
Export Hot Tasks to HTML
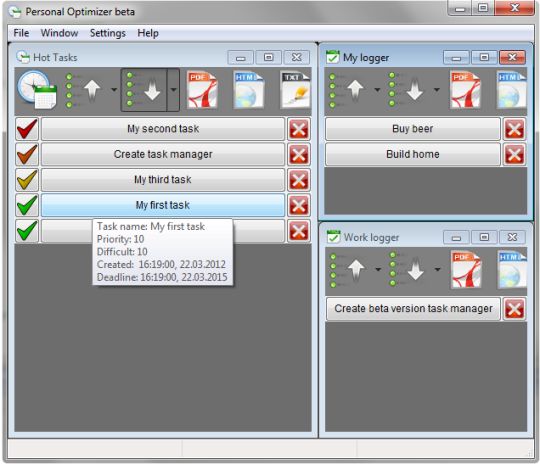[x=249, y=90]
